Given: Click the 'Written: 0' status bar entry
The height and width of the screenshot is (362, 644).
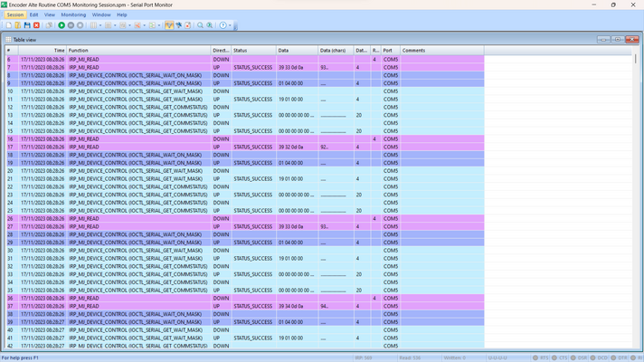Looking at the screenshot, I should coord(454,357).
